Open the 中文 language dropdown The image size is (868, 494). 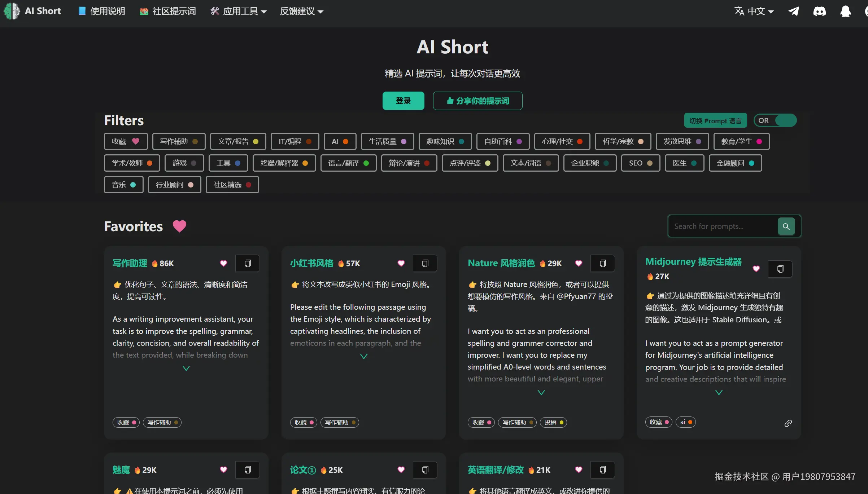click(x=754, y=11)
